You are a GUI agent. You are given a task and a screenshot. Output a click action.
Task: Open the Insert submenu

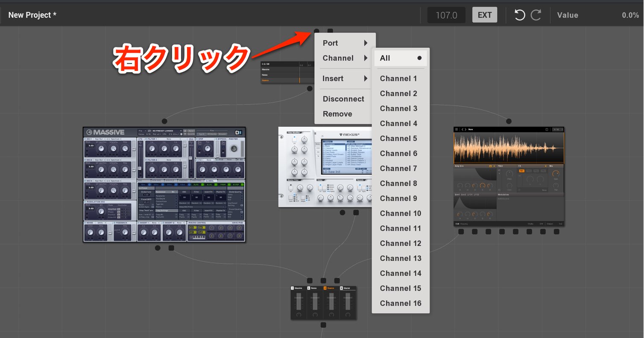pos(345,79)
